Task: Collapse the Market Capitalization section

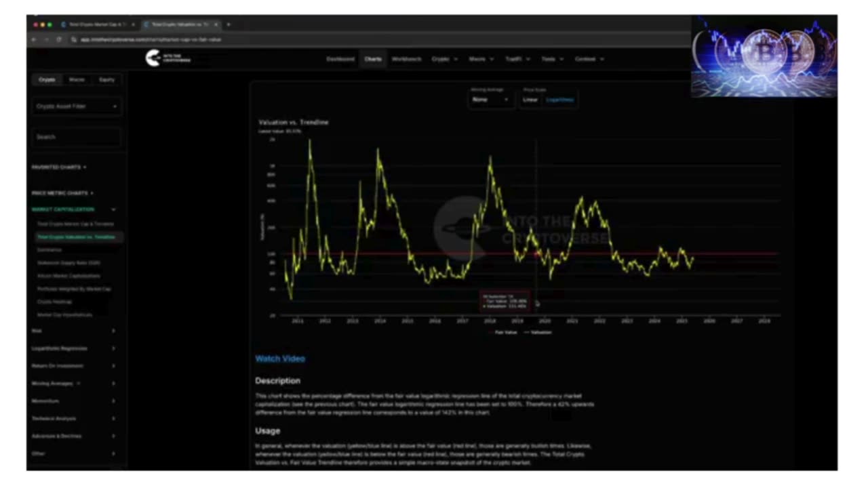Action: pyautogui.click(x=75, y=209)
